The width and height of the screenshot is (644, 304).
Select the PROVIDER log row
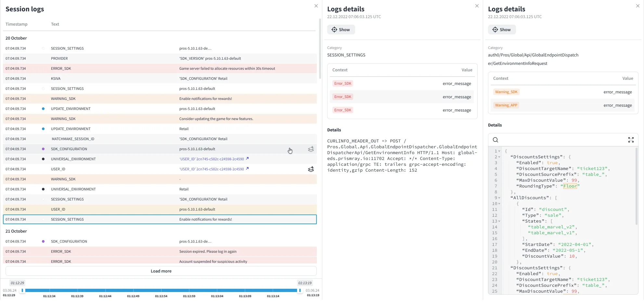point(160,58)
